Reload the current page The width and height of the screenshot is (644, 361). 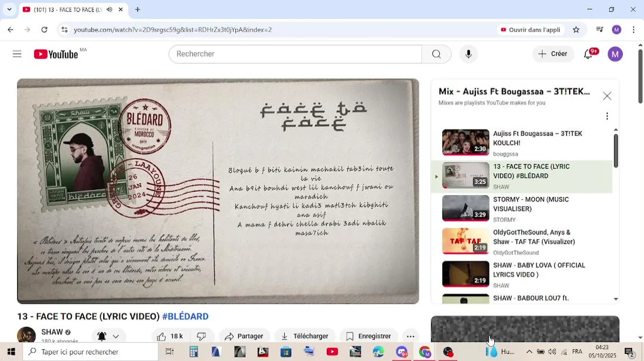tap(44, 30)
